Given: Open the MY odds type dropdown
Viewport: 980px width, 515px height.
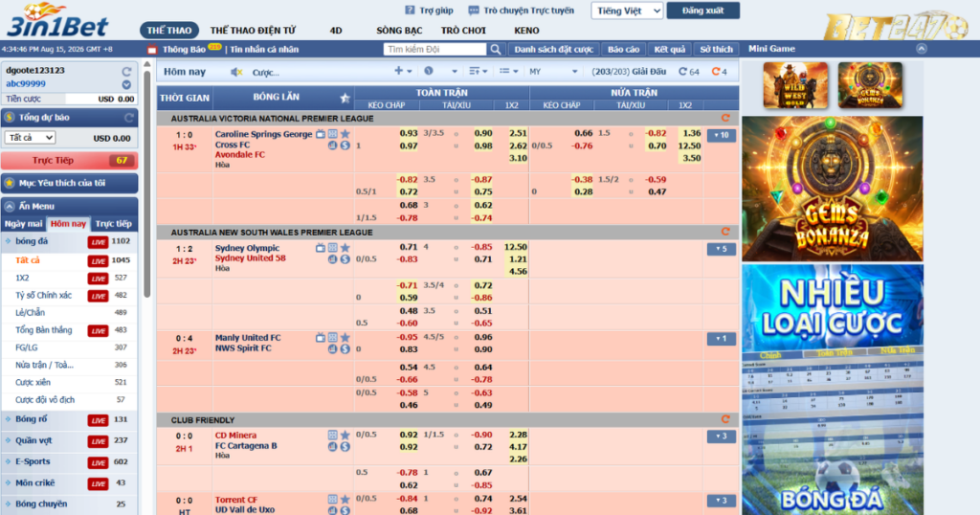Looking at the screenshot, I should pyautogui.click(x=553, y=72).
